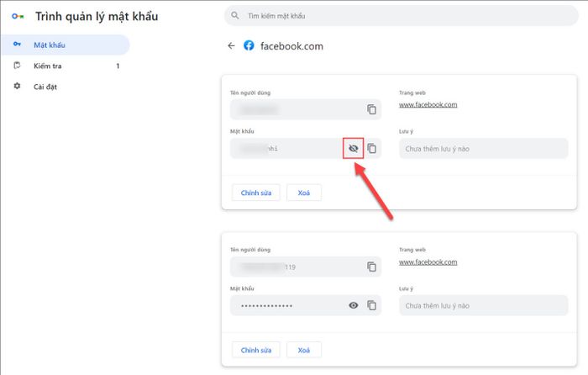Screen dimensions: 588x375
Task: Open the Mật khẩu sidebar section
Action: (65, 45)
